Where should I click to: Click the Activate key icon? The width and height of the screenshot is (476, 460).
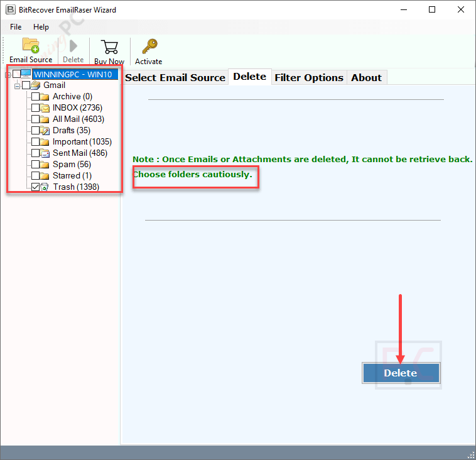click(149, 46)
